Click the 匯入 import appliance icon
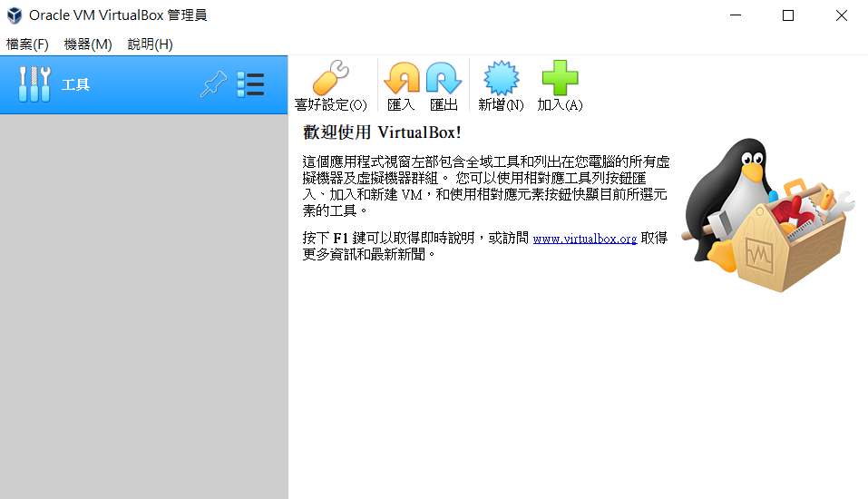The height and width of the screenshot is (499, 868). [401, 78]
